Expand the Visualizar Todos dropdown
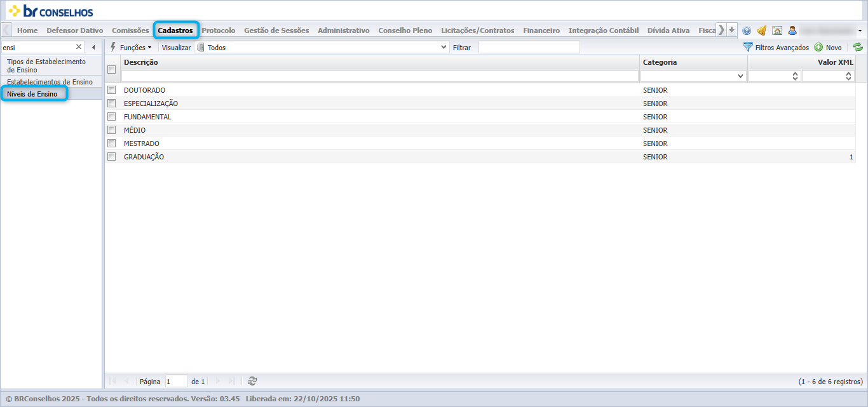Screen dimensions: 868x407 click(444, 48)
